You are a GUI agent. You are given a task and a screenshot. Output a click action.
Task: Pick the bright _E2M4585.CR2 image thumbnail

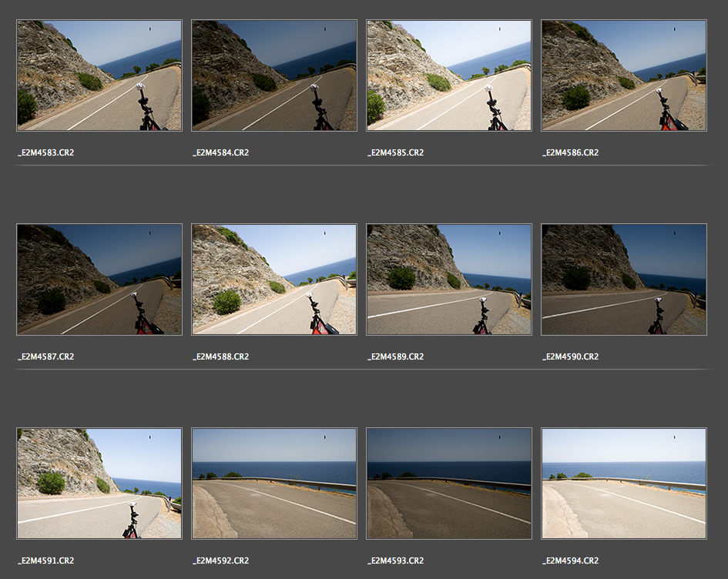pyautogui.click(x=449, y=75)
